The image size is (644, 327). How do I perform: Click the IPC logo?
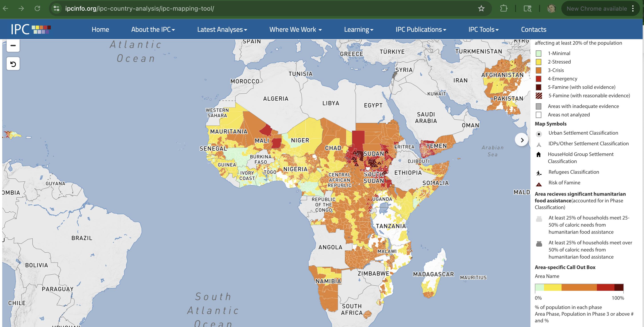pyautogui.click(x=30, y=29)
